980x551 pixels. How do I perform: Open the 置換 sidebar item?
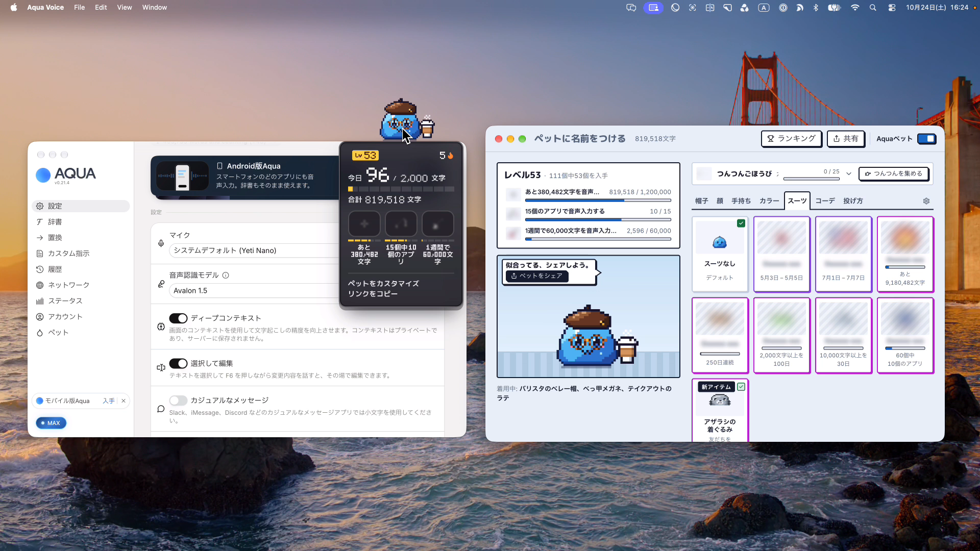81,238
